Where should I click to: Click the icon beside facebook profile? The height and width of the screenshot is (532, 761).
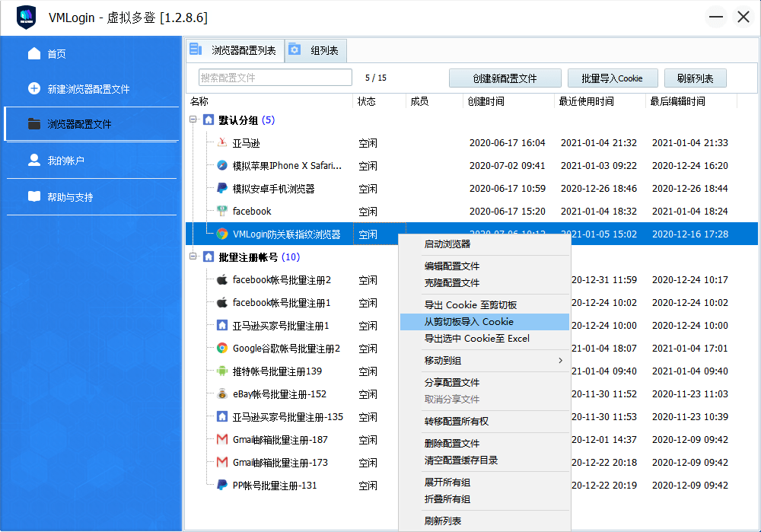click(x=221, y=211)
